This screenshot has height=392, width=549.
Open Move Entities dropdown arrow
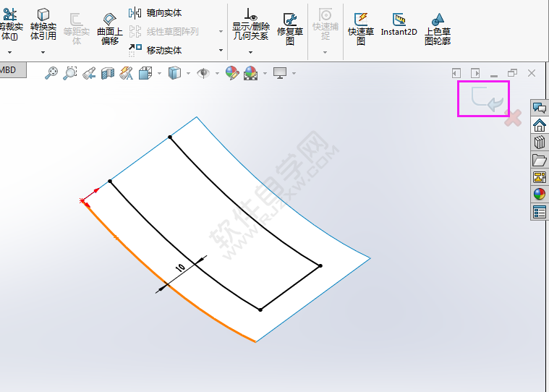tap(221, 50)
